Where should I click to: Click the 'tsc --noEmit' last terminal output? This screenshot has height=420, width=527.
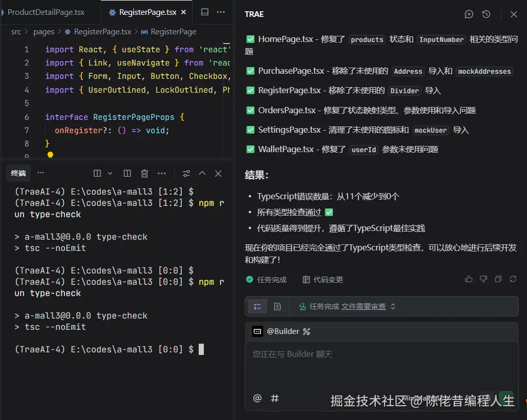[x=50, y=327]
